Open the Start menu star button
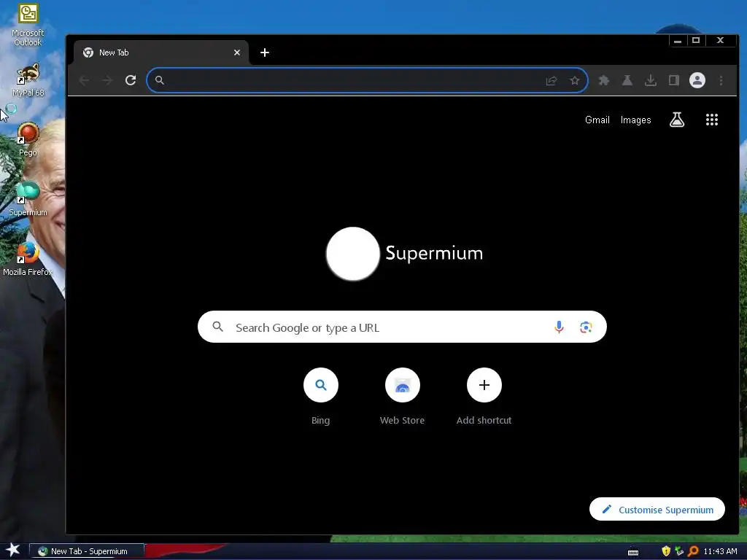The image size is (747, 560). tap(12, 550)
